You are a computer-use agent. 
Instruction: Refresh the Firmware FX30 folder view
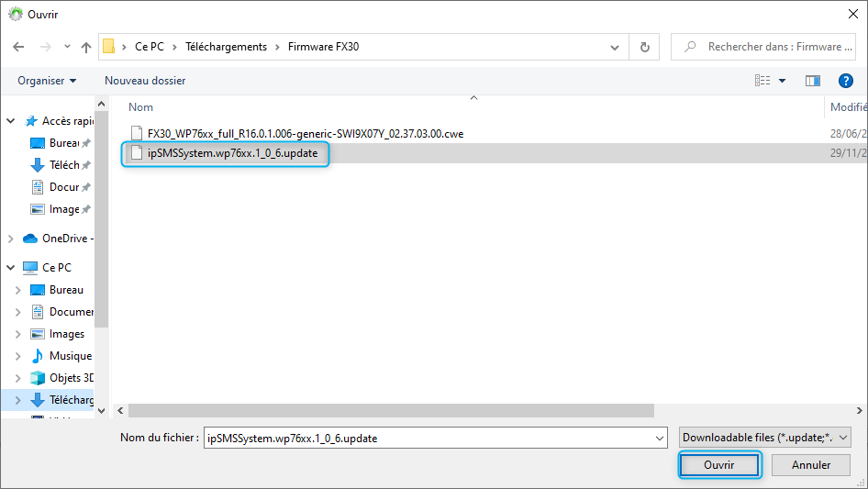(645, 47)
